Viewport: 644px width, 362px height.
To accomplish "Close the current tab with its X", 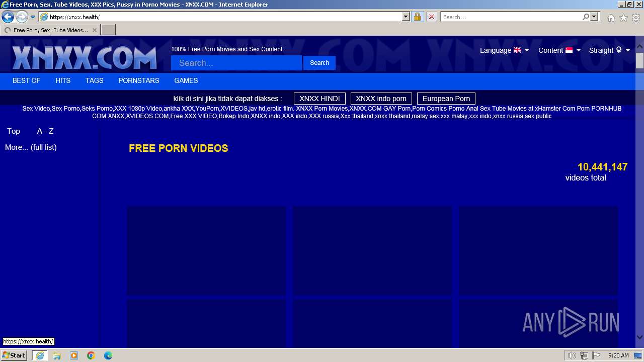I will click(94, 30).
